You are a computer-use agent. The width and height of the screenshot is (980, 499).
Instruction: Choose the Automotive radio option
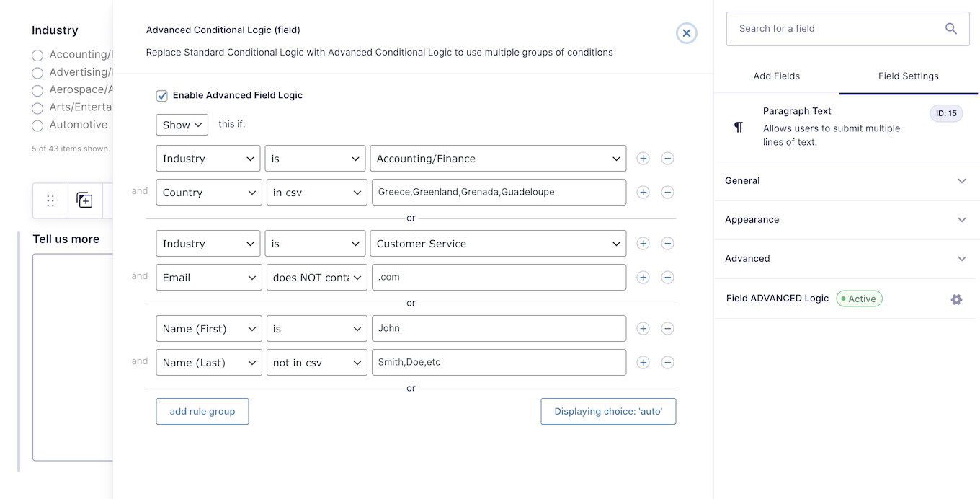[x=37, y=125]
